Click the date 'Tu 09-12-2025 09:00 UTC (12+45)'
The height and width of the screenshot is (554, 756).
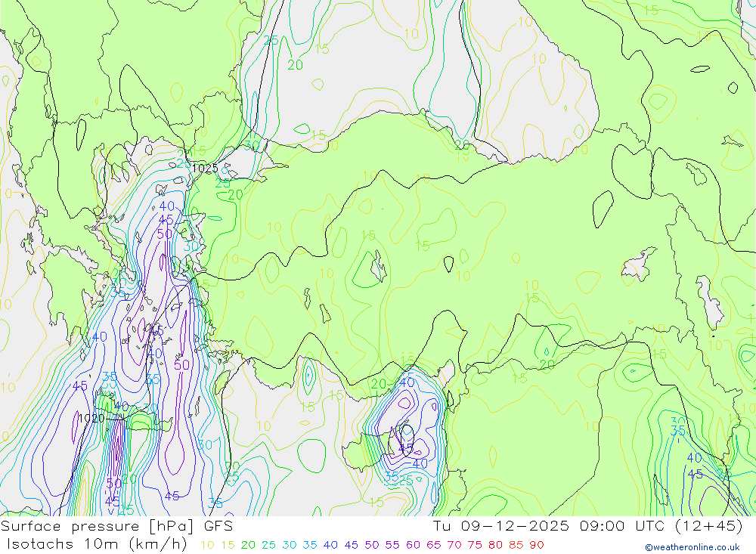pyautogui.click(x=588, y=526)
